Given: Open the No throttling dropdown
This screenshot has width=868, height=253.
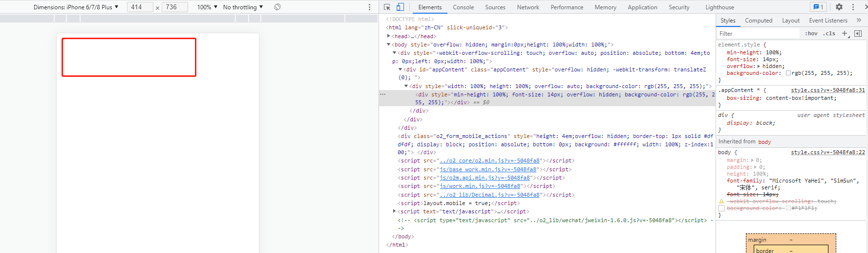Looking at the screenshot, I should pos(243,7).
